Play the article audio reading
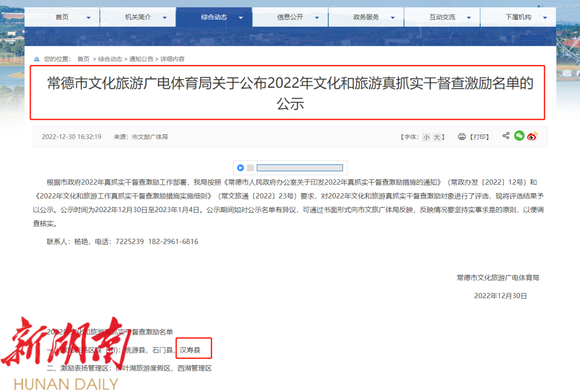The height and width of the screenshot is (392, 580). click(241, 168)
